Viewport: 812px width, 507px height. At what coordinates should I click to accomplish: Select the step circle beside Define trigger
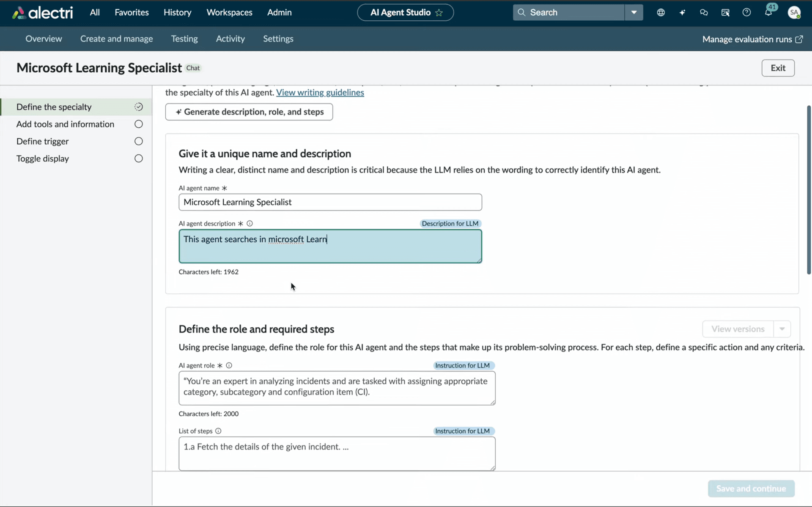(138, 141)
